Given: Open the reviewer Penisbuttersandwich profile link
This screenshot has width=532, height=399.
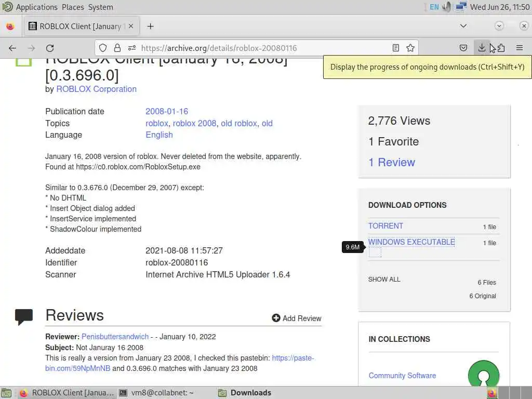Looking at the screenshot, I should (x=115, y=337).
